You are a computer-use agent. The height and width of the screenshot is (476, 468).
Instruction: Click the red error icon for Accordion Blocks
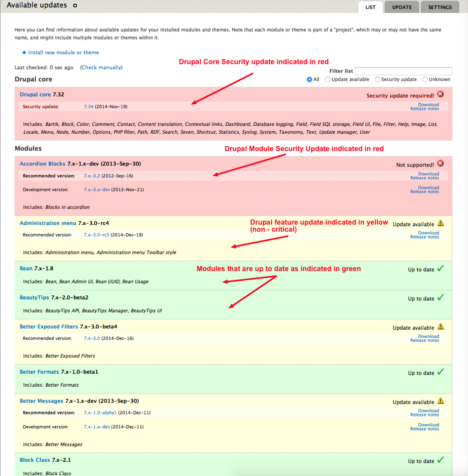click(441, 163)
